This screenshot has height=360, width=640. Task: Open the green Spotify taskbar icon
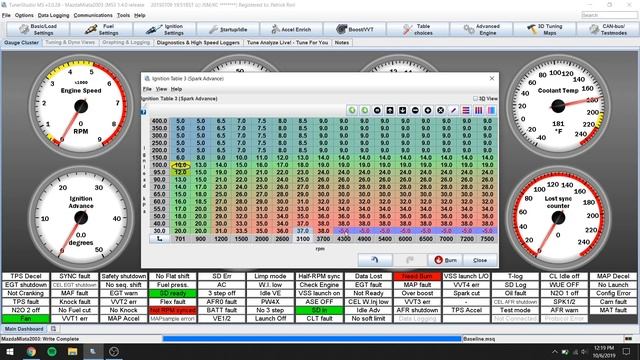coord(52,351)
